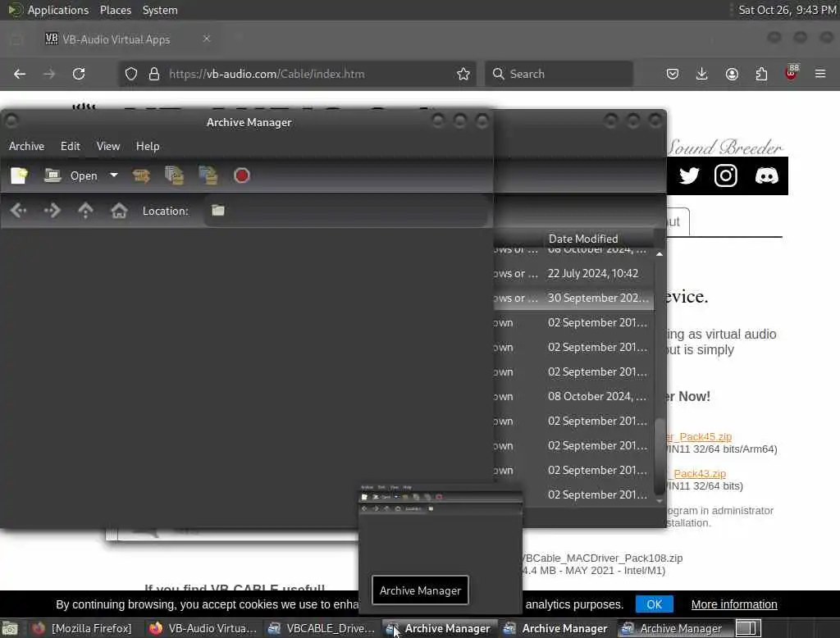
Task: Bookmark this page with the star icon
Action: [463, 74]
